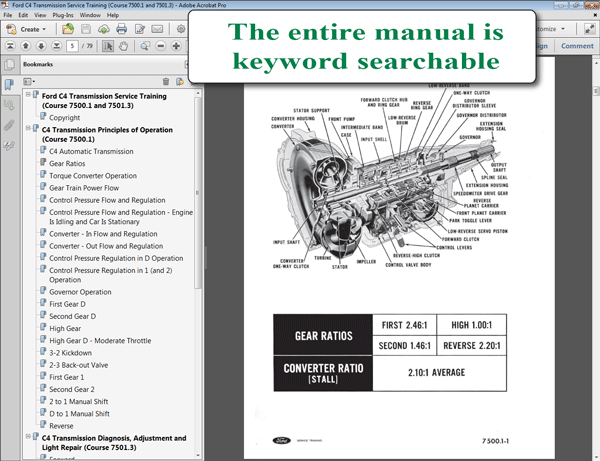Open the signatures panel icon
Image resolution: width=600 pixels, height=461 pixels.
pos(9,145)
